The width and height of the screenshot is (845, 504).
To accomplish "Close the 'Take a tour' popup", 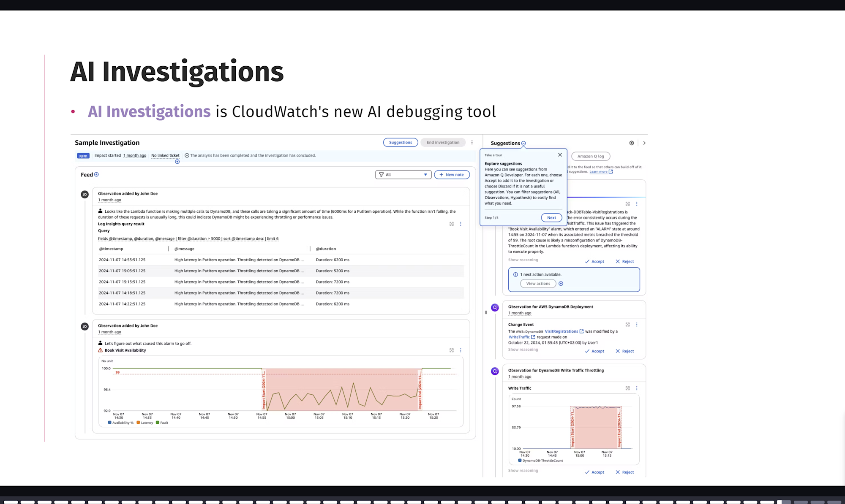I will pos(560,154).
